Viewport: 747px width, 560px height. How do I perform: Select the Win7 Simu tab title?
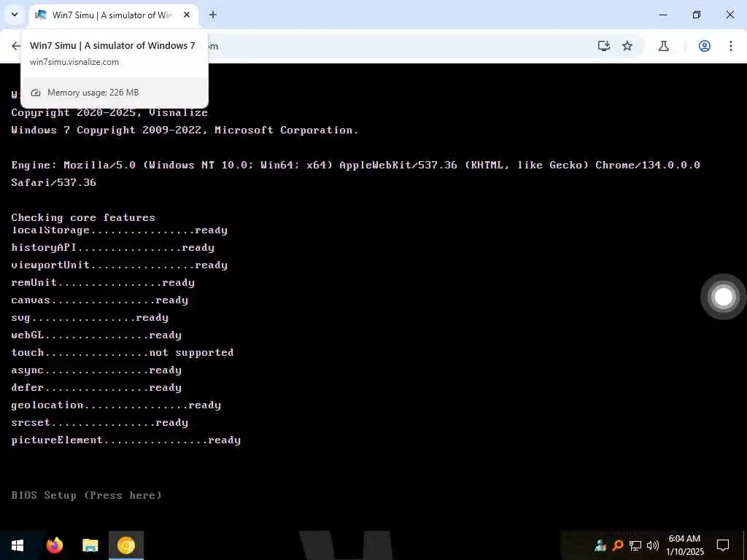click(112, 15)
